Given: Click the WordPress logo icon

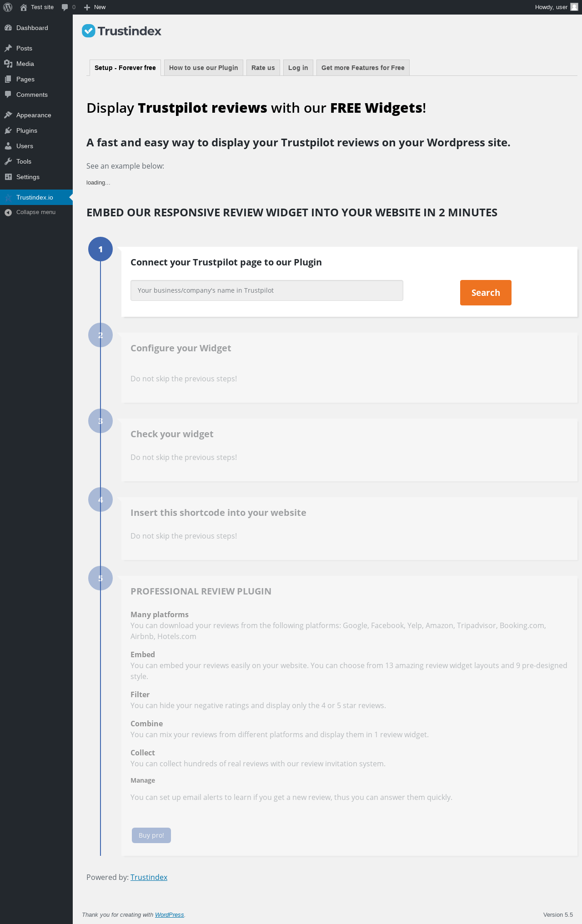Looking at the screenshot, I should 8,7.
